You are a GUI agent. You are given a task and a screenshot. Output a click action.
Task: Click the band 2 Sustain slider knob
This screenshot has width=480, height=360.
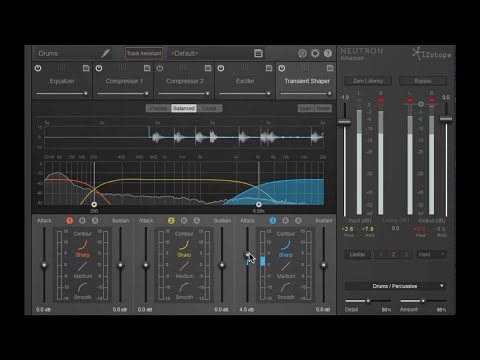tap(222, 265)
